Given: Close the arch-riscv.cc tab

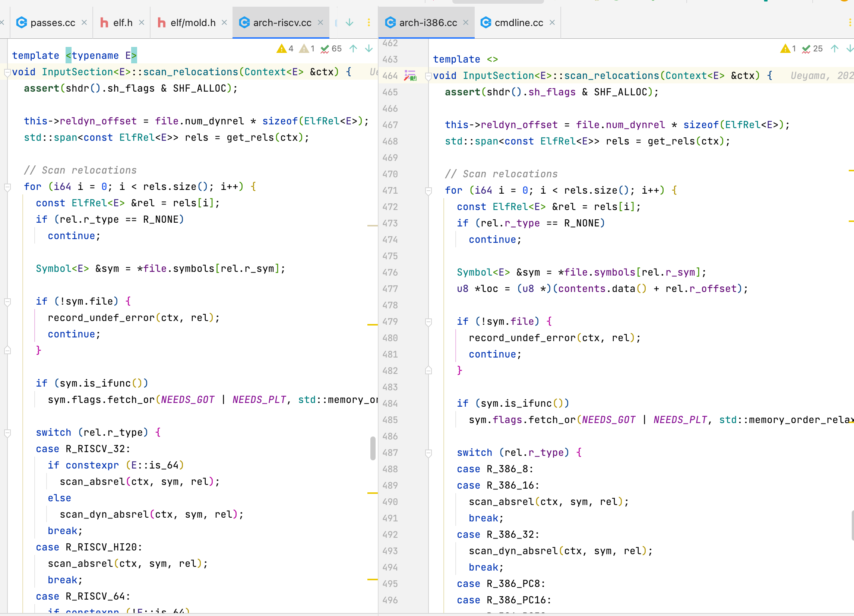Looking at the screenshot, I should [320, 23].
